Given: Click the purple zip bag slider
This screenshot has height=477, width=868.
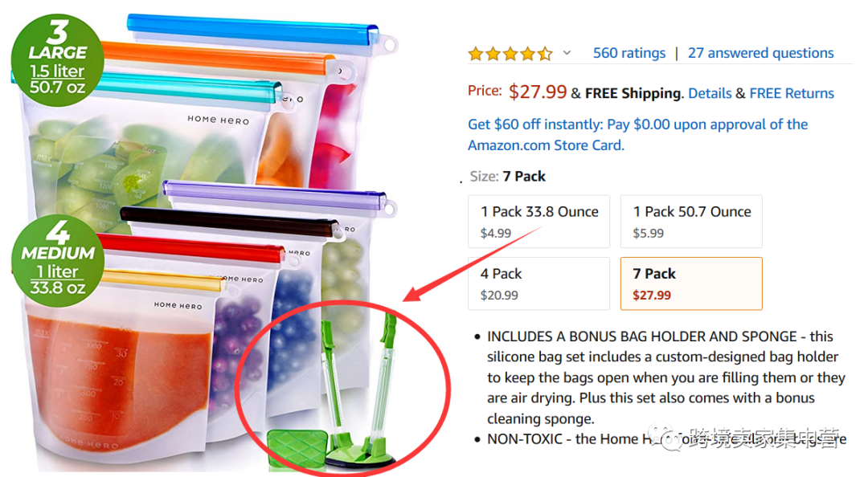Looking at the screenshot, I should 275,194.
